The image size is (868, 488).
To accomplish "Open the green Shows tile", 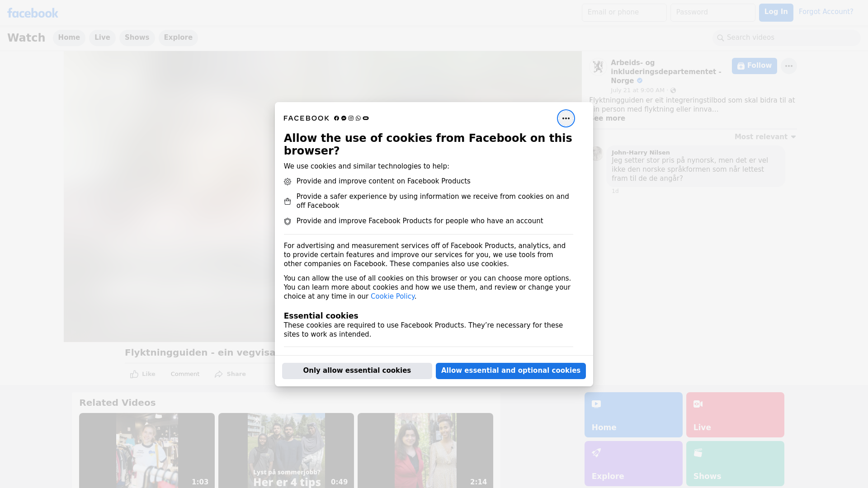I will pyautogui.click(x=735, y=463).
